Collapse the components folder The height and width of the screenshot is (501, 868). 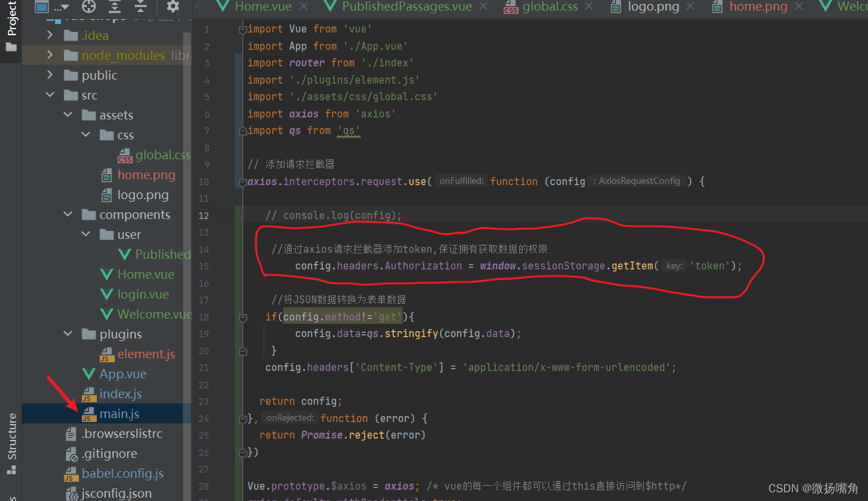[x=68, y=214]
